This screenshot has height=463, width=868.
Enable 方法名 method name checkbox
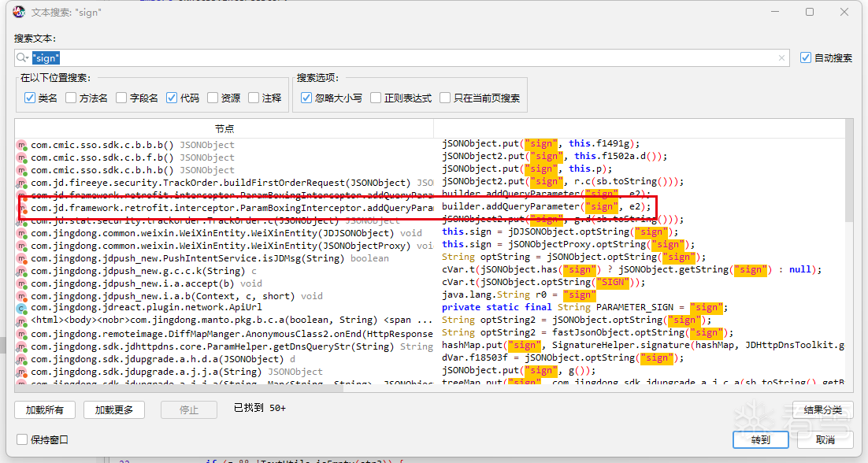click(71, 98)
